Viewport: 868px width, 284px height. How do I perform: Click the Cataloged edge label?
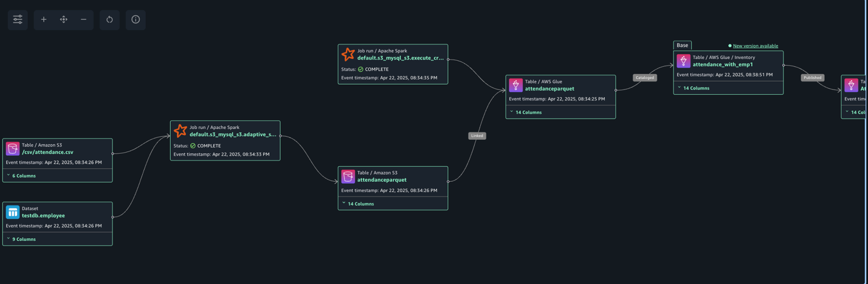(x=644, y=78)
